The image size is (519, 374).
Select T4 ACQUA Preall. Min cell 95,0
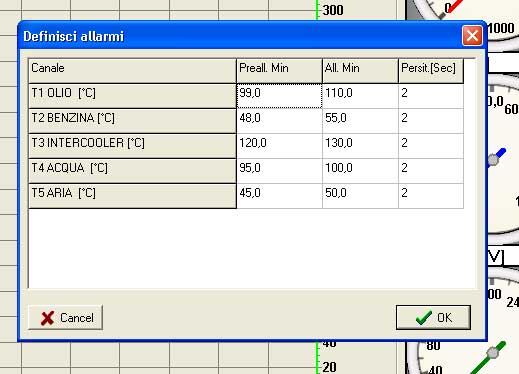point(279,171)
